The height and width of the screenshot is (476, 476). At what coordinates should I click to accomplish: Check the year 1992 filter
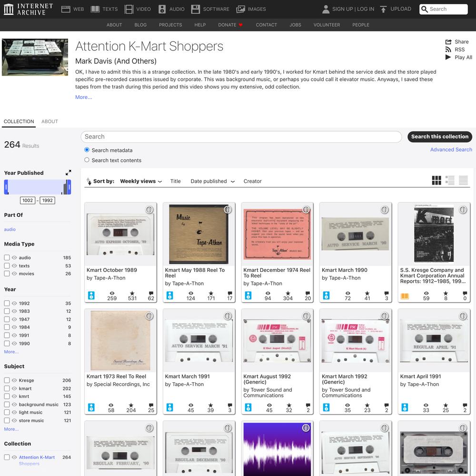(7, 303)
